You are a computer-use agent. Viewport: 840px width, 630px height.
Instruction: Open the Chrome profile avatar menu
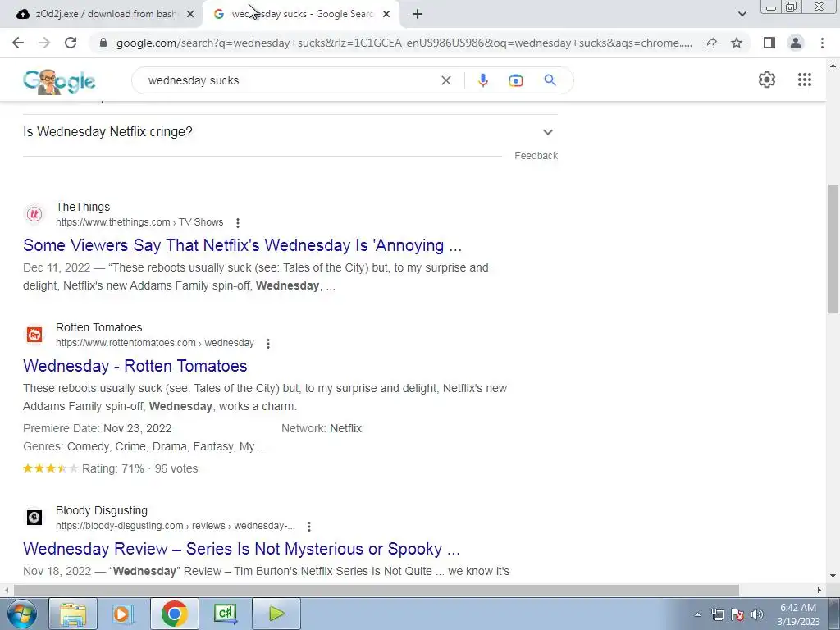[x=796, y=43]
